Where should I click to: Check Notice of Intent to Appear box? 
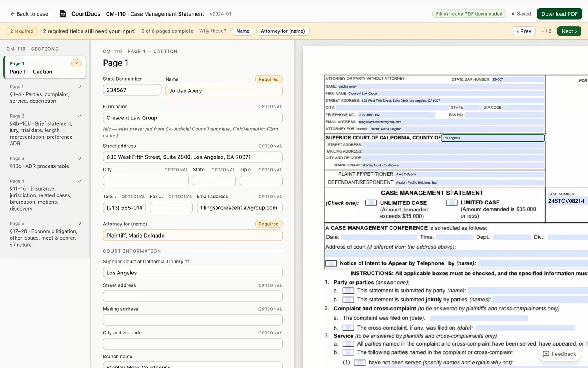tap(331, 263)
